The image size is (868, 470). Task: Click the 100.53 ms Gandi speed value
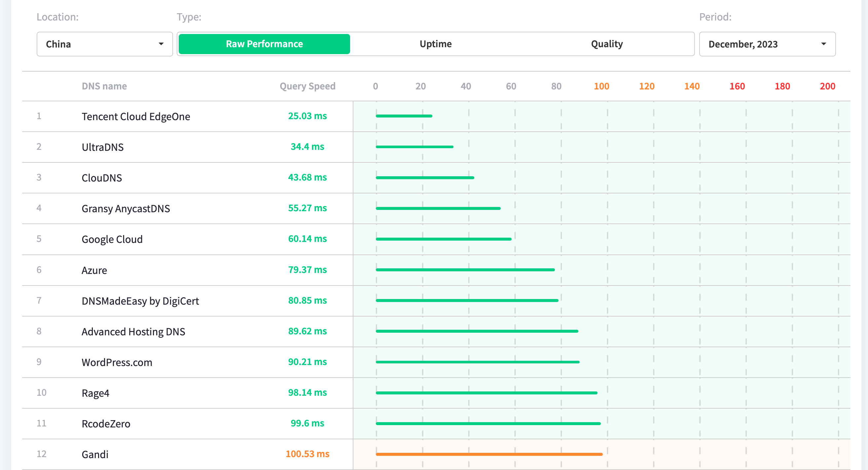coord(307,454)
